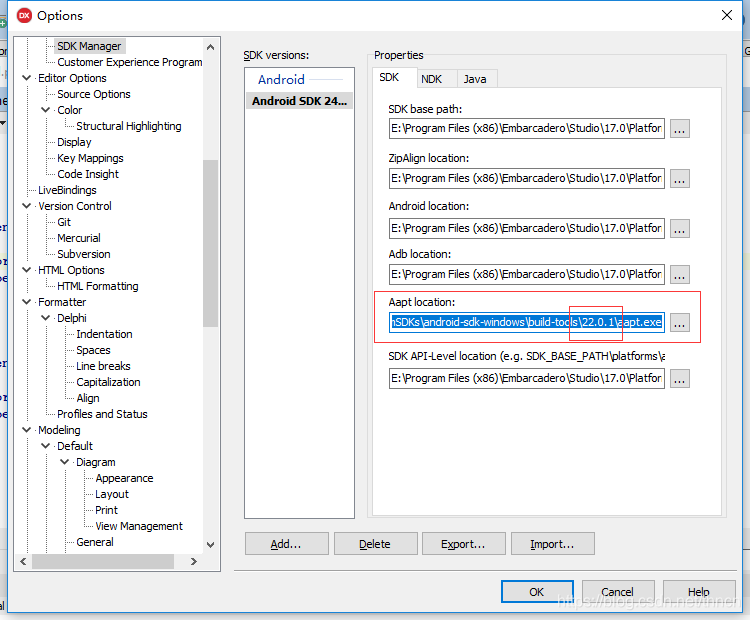
Task: Click the ZipAlign location field
Action: coord(527,178)
